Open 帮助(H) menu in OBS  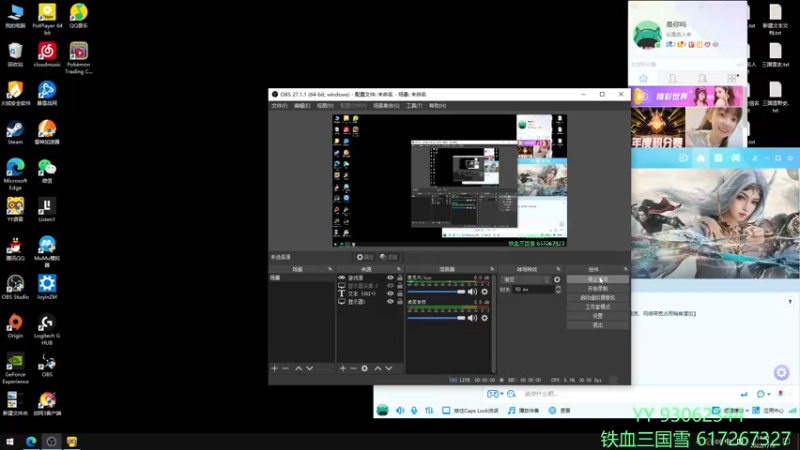[437, 106]
